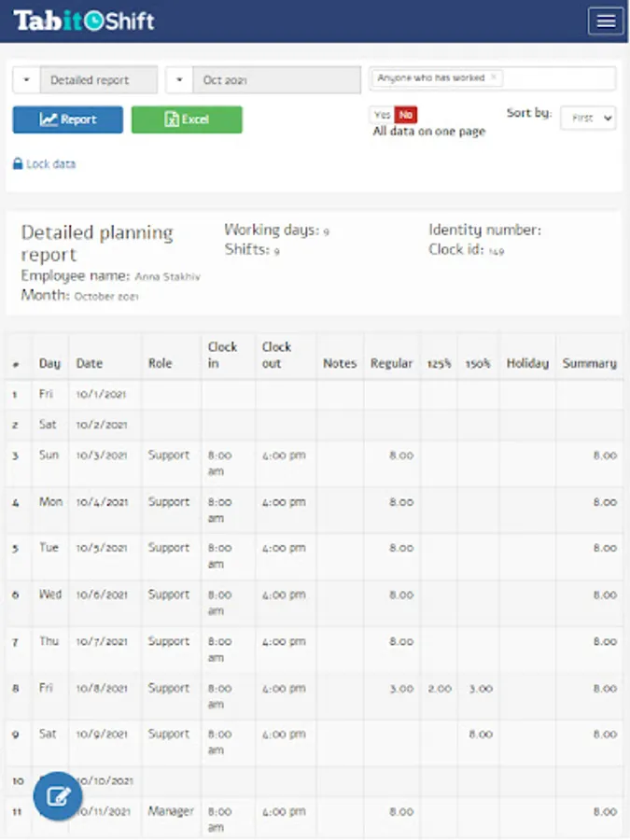Click the Detailed report field
Screen dimensions: 630x840
click(x=99, y=80)
